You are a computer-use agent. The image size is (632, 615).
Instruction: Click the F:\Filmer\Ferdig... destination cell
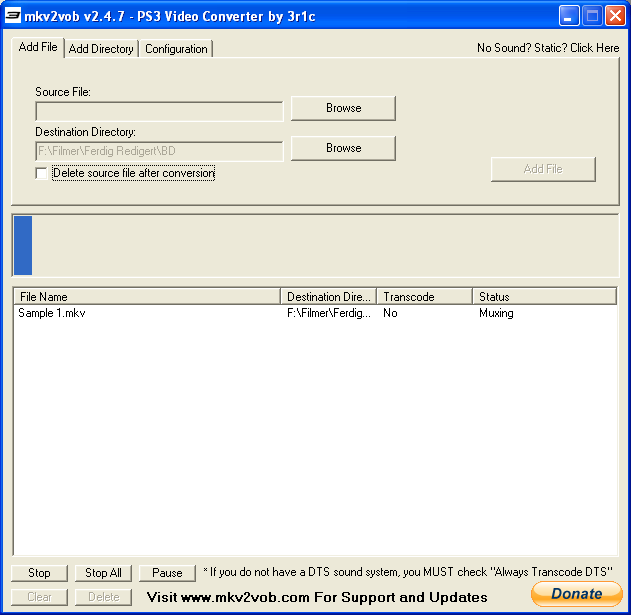coord(328,313)
